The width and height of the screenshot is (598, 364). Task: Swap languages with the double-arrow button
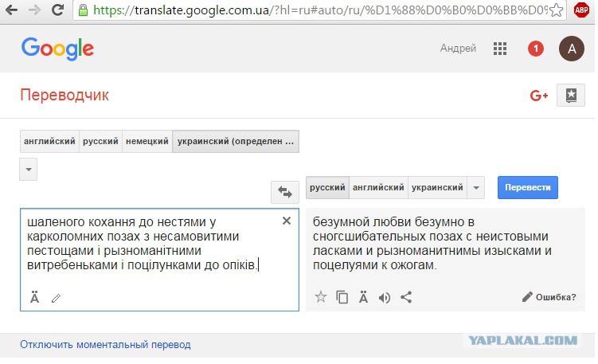click(x=285, y=192)
